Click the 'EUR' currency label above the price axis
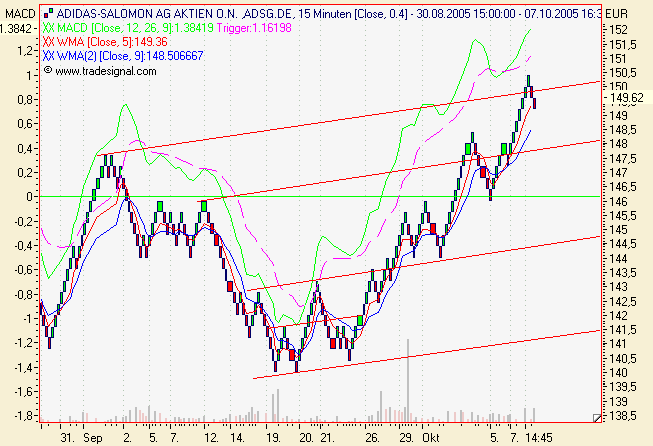653x446 pixels. click(616, 14)
